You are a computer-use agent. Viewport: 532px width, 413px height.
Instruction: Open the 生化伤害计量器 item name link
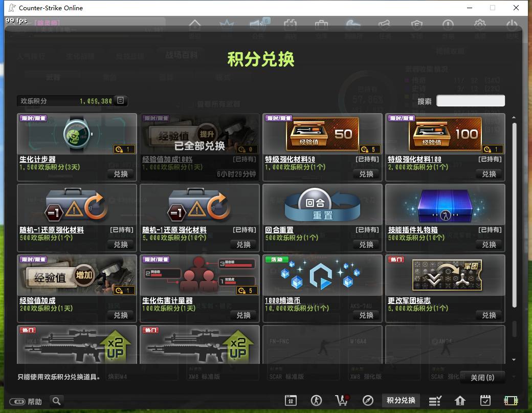coord(167,300)
